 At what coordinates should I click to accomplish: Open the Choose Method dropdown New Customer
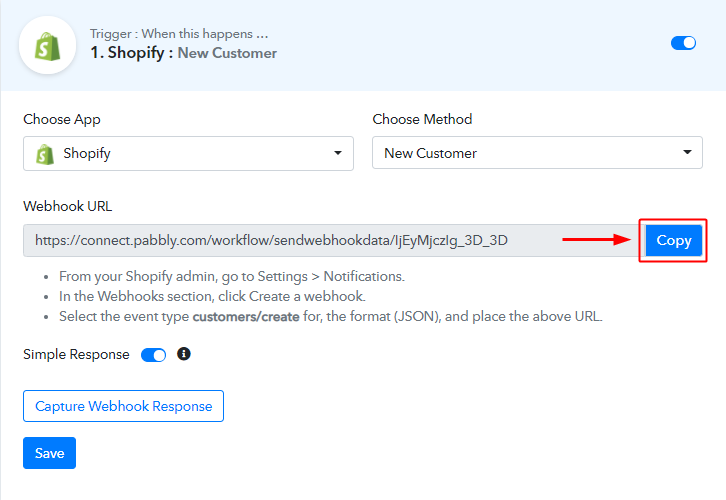click(x=537, y=152)
